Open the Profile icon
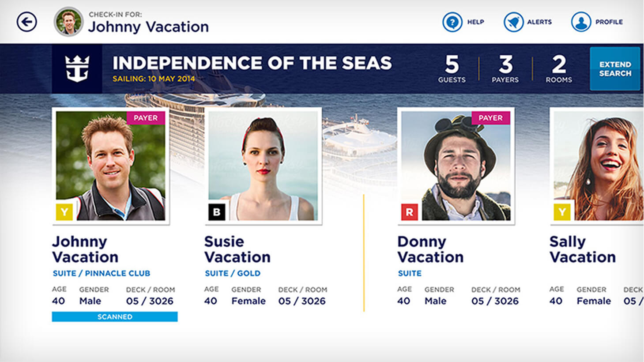 581,22
